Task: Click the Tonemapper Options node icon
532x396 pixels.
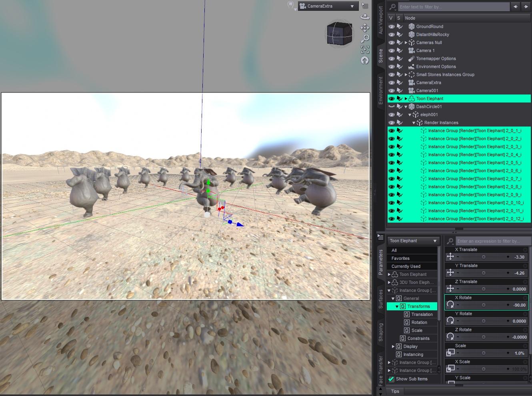Action: [411, 58]
